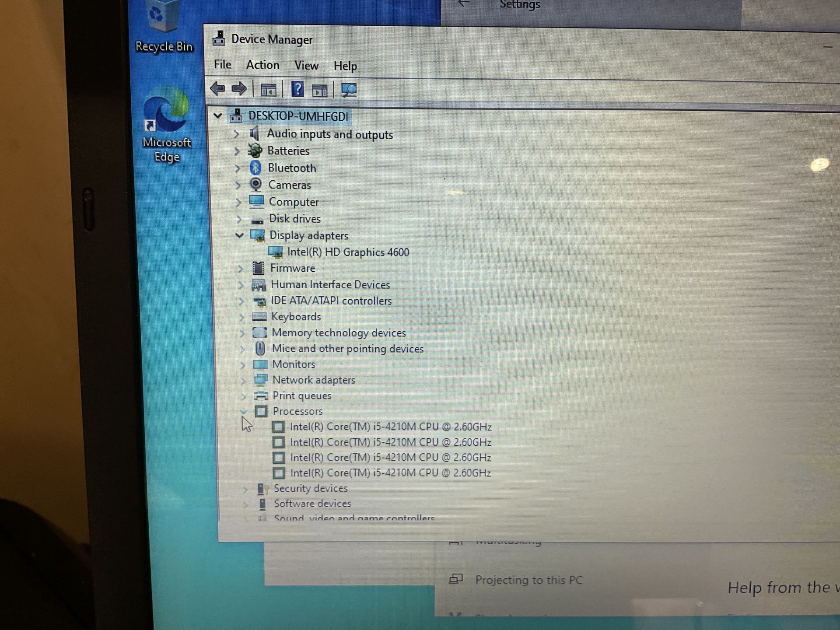Viewport: 840px width, 630px height.
Task: Select the Print queues printer icon
Action: pos(261,395)
